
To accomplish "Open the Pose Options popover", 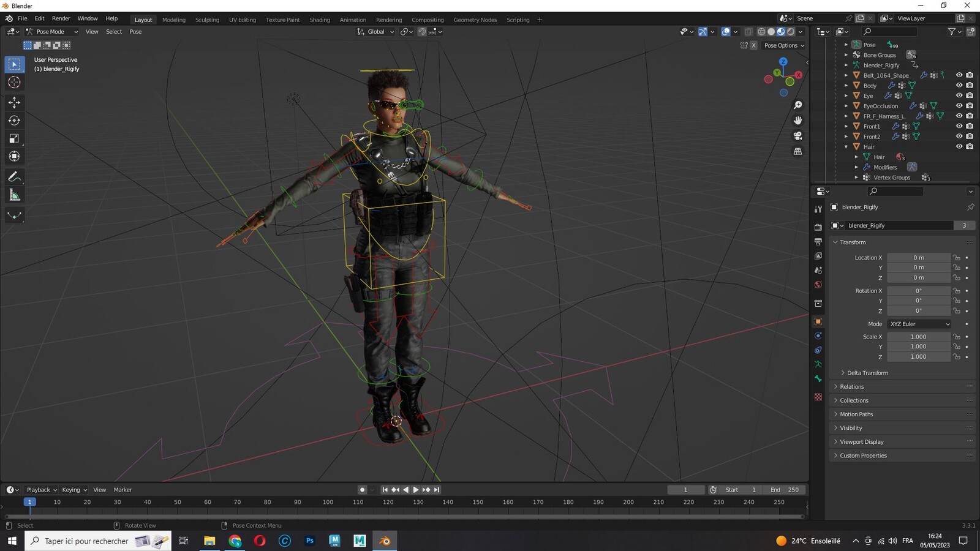I will pos(784,45).
